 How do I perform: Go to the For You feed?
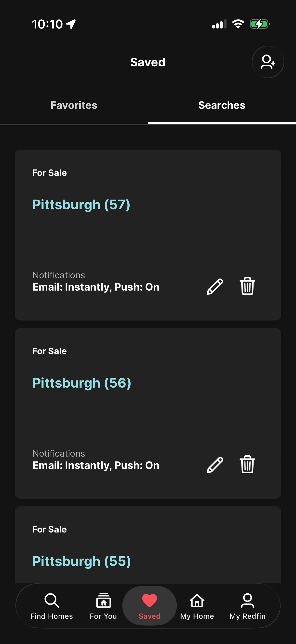103,605
